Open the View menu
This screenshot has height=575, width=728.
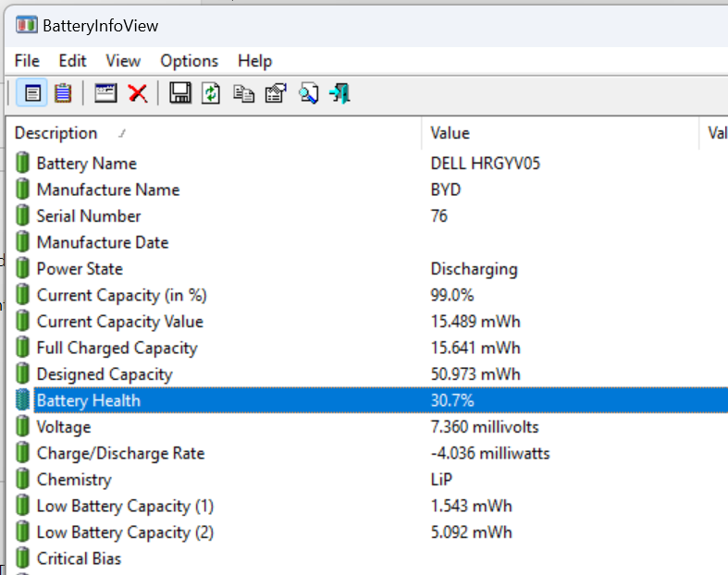tap(123, 61)
